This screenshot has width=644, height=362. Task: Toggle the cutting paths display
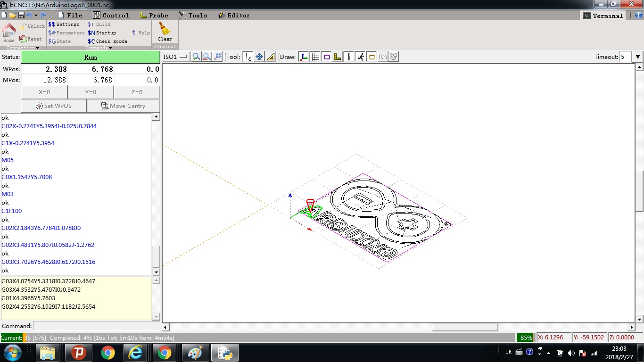point(349,57)
